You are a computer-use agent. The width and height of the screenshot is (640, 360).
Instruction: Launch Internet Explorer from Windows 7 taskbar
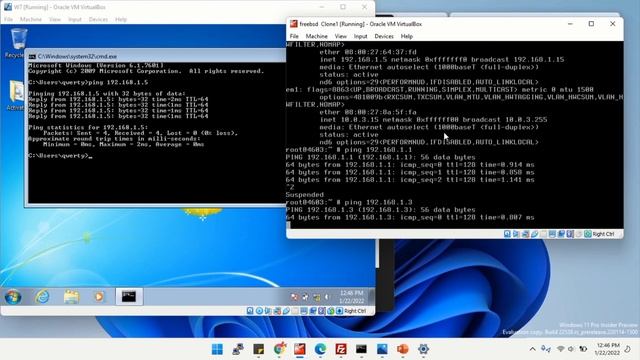click(x=42, y=296)
